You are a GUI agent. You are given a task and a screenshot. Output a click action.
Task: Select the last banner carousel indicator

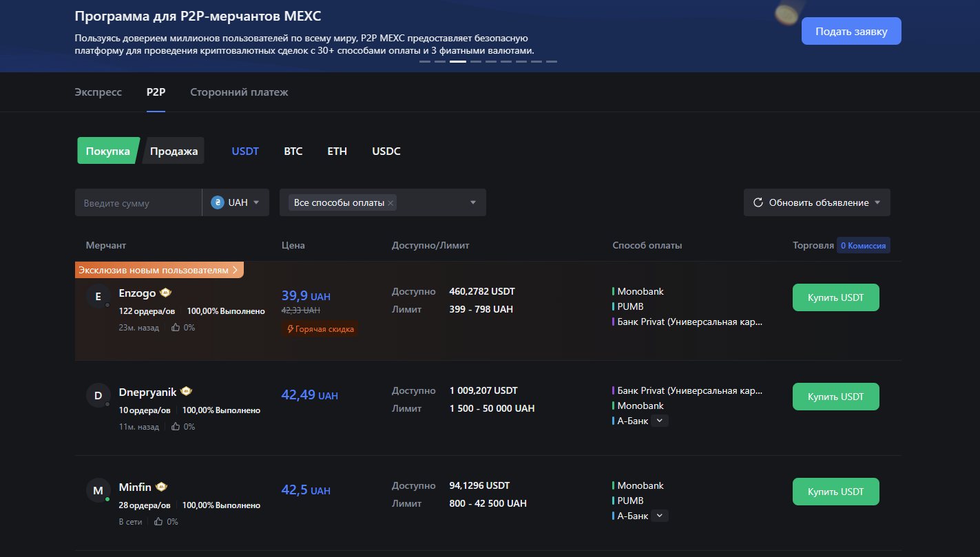tap(552, 61)
